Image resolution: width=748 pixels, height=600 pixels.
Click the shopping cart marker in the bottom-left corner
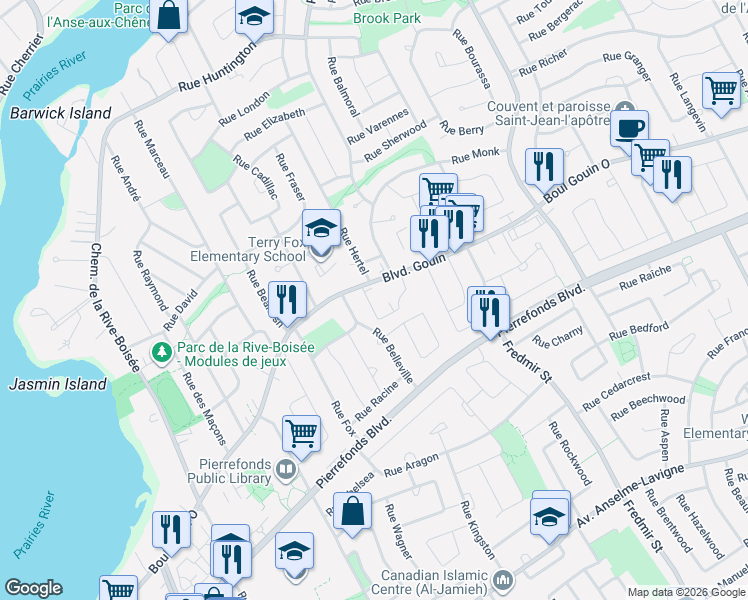click(119, 588)
